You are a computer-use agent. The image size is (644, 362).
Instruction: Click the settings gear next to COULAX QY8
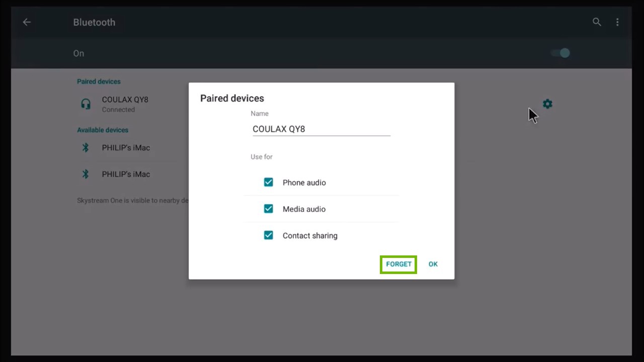tap(547, 104)
